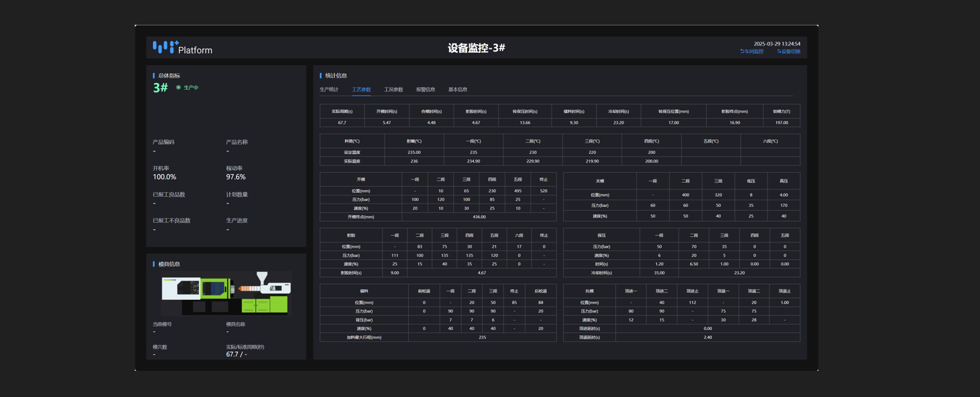The image size is (980, 397).
Task: Click the return arrow icon beside 车间监控
Action: pos(742,51)
